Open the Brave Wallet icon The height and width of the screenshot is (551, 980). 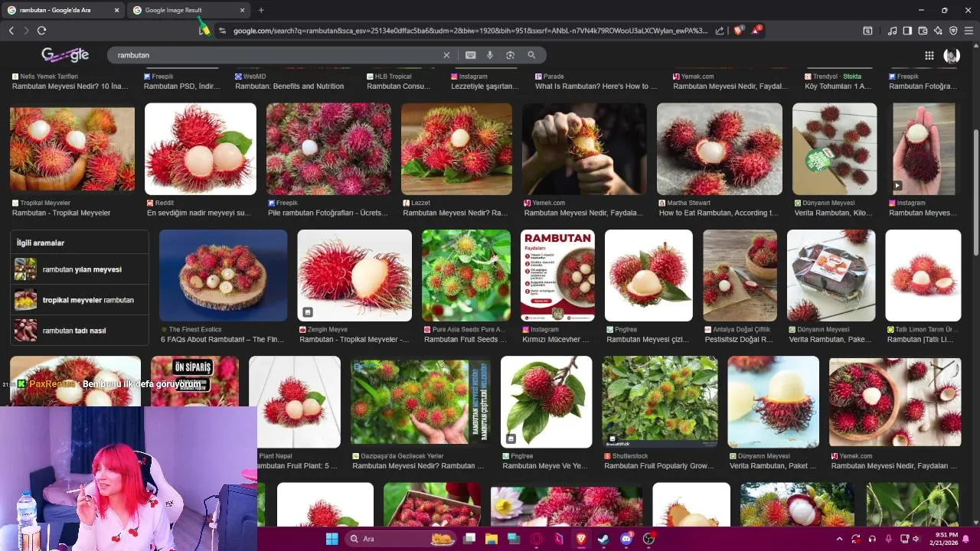pos(923,31)
